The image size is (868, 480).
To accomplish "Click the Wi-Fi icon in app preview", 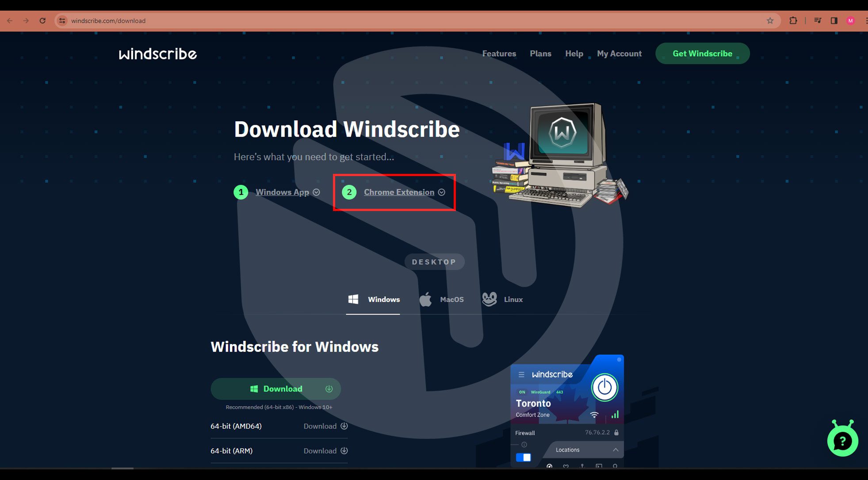I will tap(594, 415).
